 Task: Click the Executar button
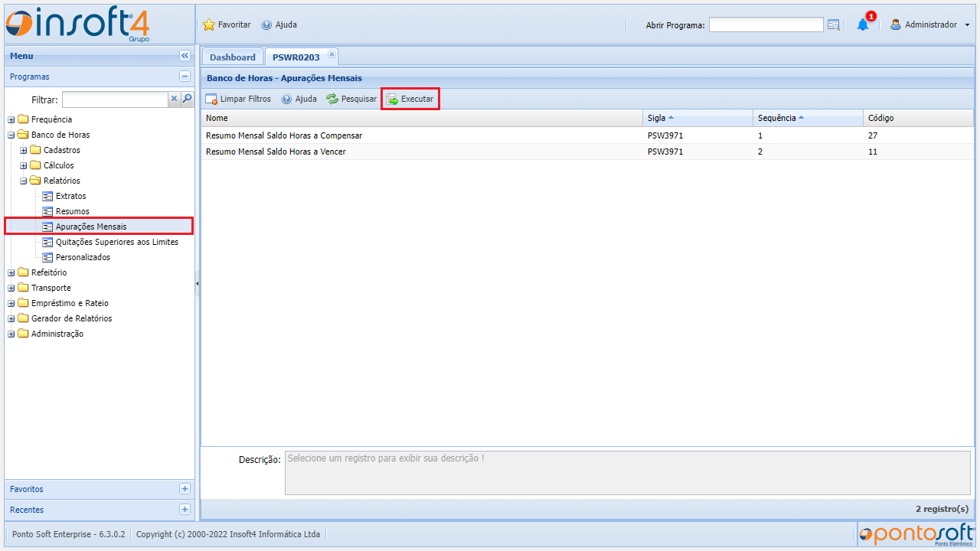(x=410, y=99)
